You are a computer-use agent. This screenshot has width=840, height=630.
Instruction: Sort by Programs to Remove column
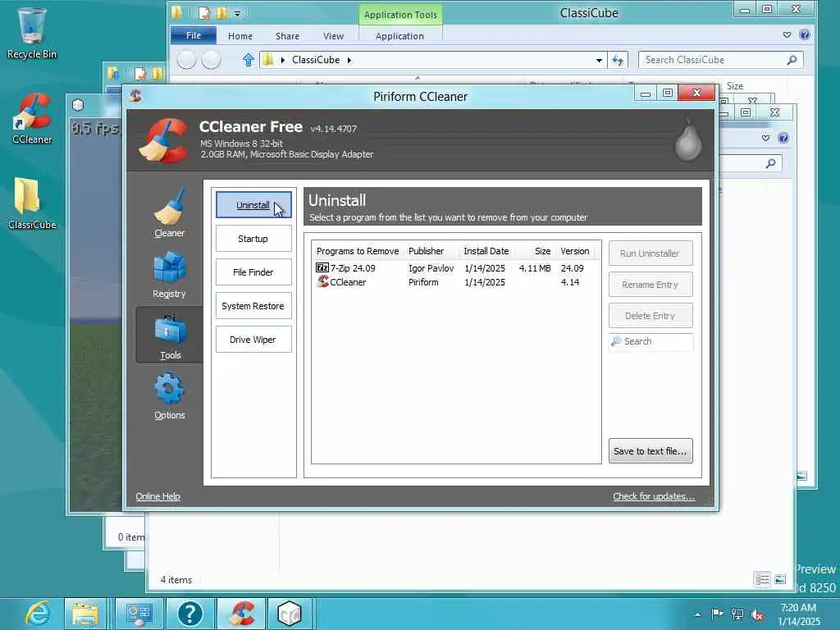pos(358,251)
